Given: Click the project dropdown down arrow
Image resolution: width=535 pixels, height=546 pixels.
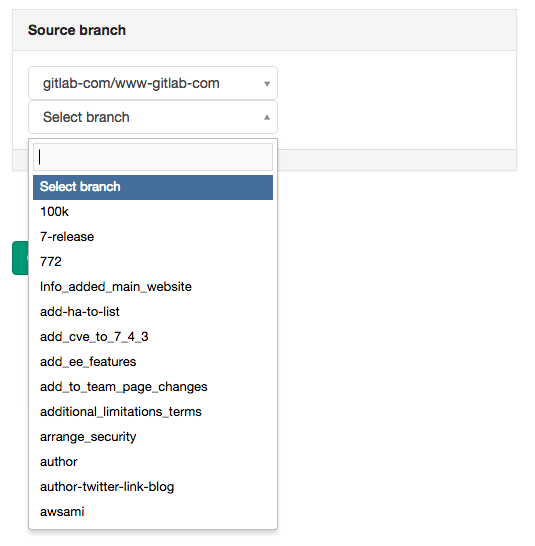Looking at the screenshot, I should click(267, 84).
